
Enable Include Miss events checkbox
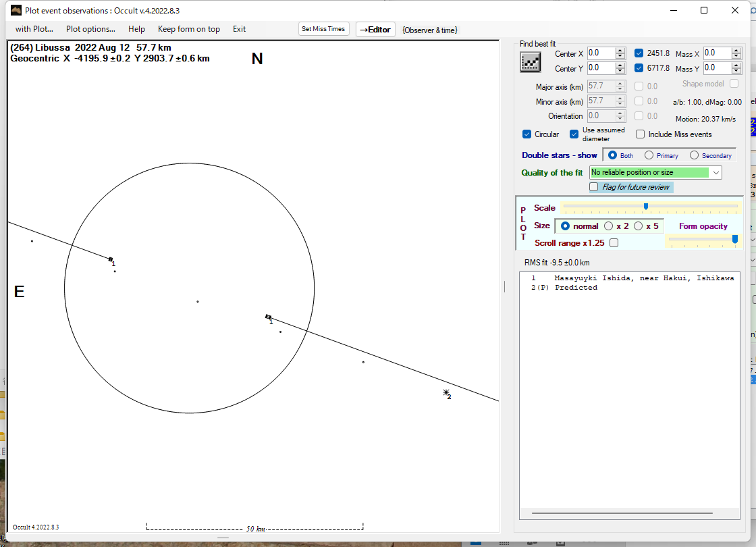640,134
